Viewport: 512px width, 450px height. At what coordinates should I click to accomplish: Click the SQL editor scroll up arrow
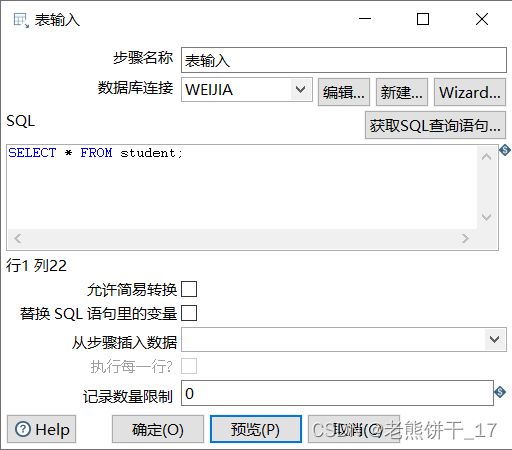pos(486,157)
